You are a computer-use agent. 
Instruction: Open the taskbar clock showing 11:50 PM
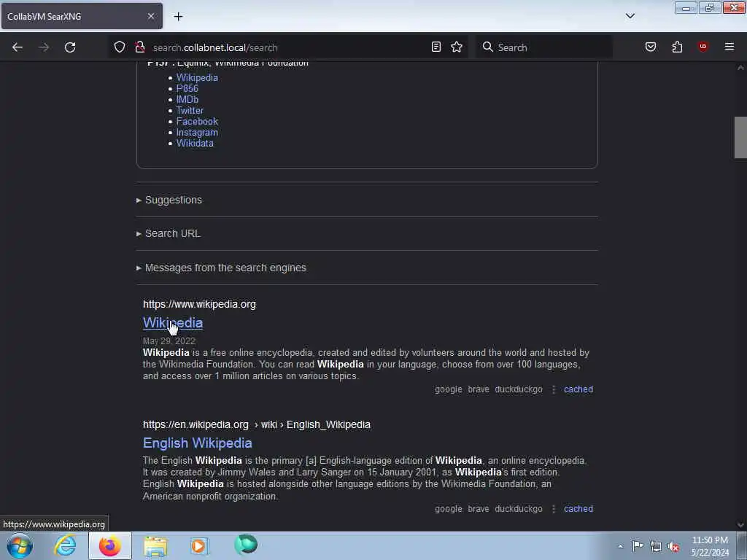point(710,546)
